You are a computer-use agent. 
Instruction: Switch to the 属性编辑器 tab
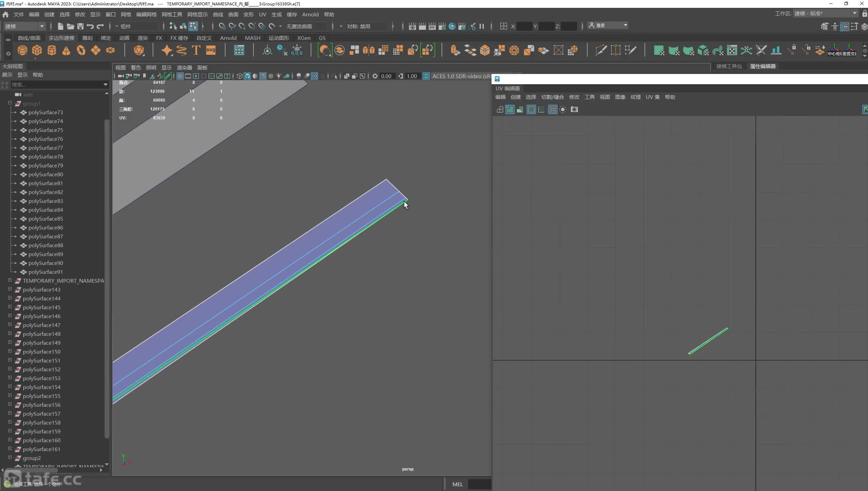click(763, 66)
